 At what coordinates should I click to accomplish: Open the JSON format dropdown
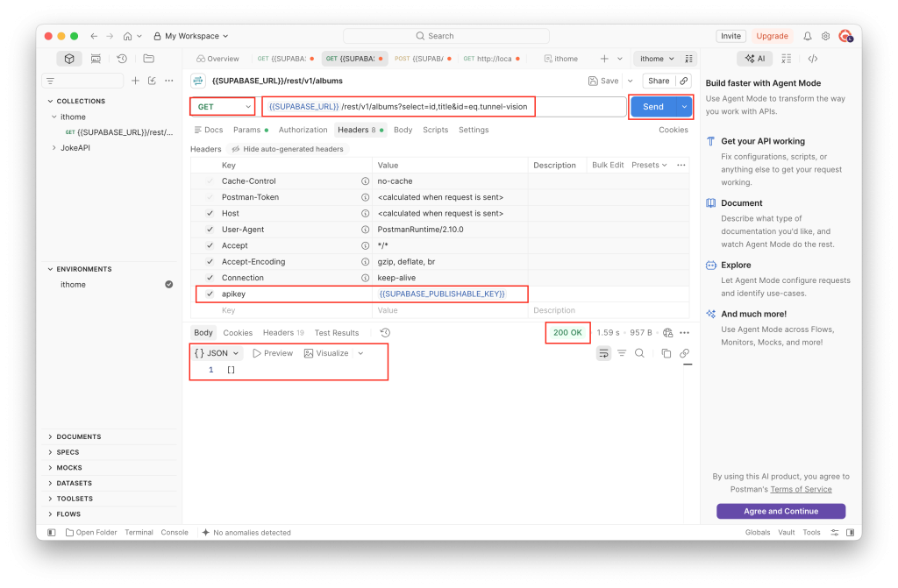tap(217, 353)
